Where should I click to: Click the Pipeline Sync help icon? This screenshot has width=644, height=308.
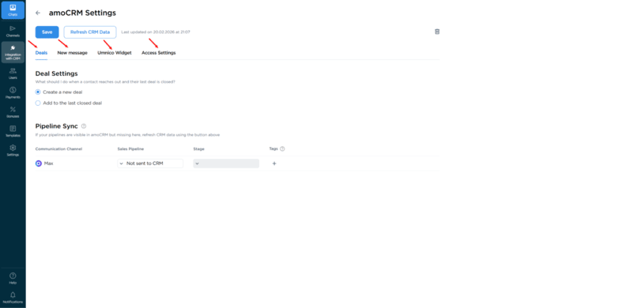84,126
